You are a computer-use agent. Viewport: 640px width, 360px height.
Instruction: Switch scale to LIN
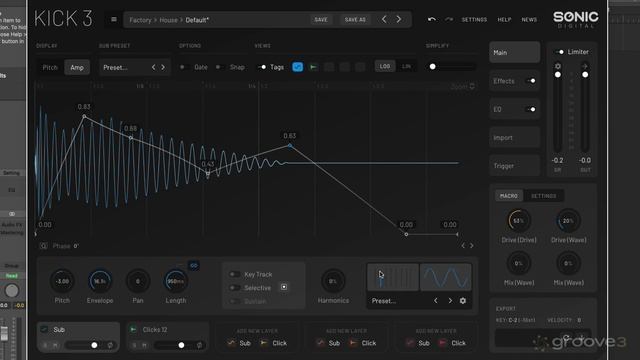pos(406,67)
